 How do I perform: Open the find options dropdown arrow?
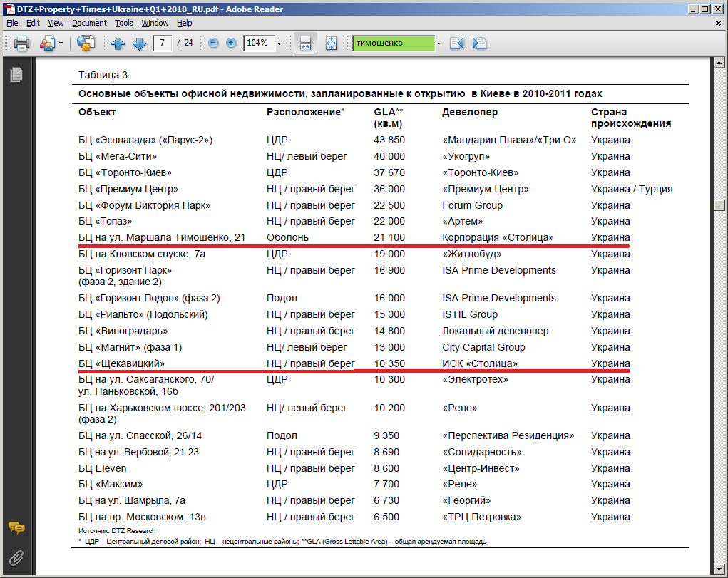tap(439, 43)
